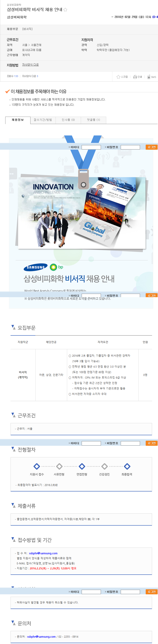Open the 접수기간/방법 tab
Viewport: 158px width, 644px height.
pyautogui.click(x=43, y=120)
